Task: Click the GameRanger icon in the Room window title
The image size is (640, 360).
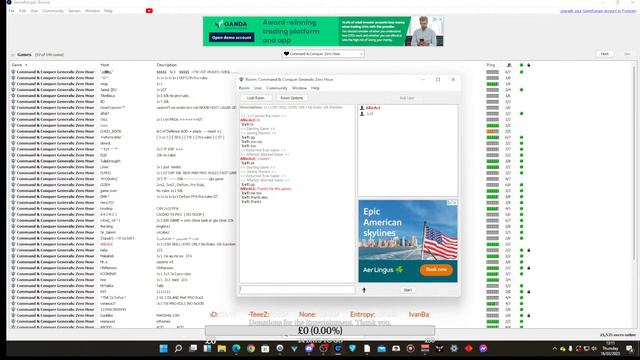Action: (x=241, y=79)
